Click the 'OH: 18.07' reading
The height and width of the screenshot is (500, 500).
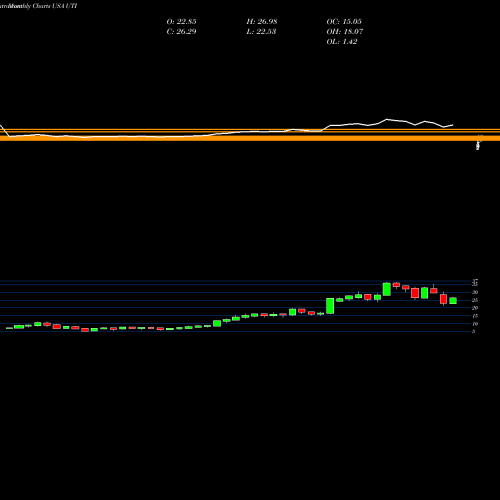click(x=345, y=31)
